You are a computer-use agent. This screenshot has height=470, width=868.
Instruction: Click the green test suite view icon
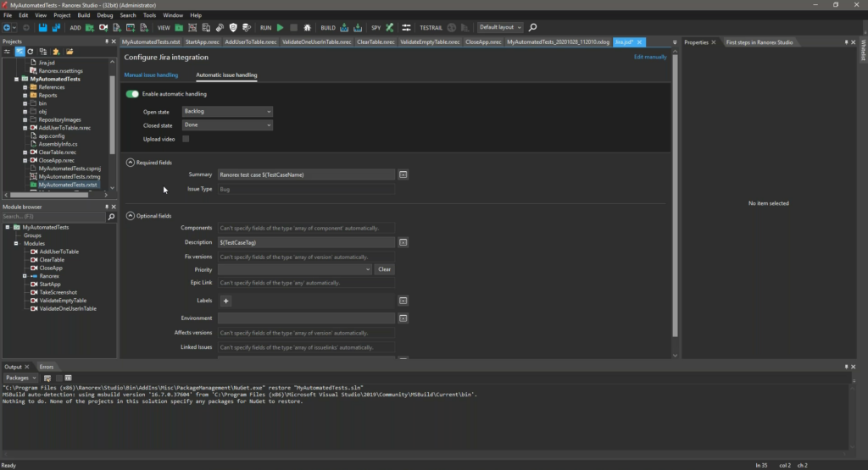click(179, 27)
